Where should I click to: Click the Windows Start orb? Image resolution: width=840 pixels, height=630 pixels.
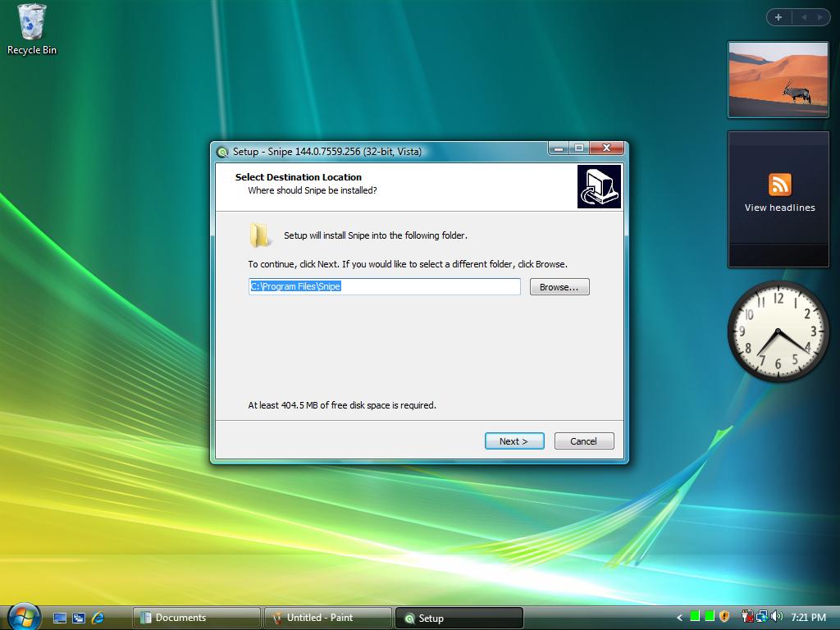point(24,617)
